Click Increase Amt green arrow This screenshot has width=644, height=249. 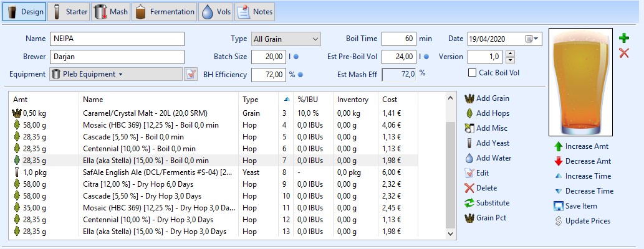point(582,146)
